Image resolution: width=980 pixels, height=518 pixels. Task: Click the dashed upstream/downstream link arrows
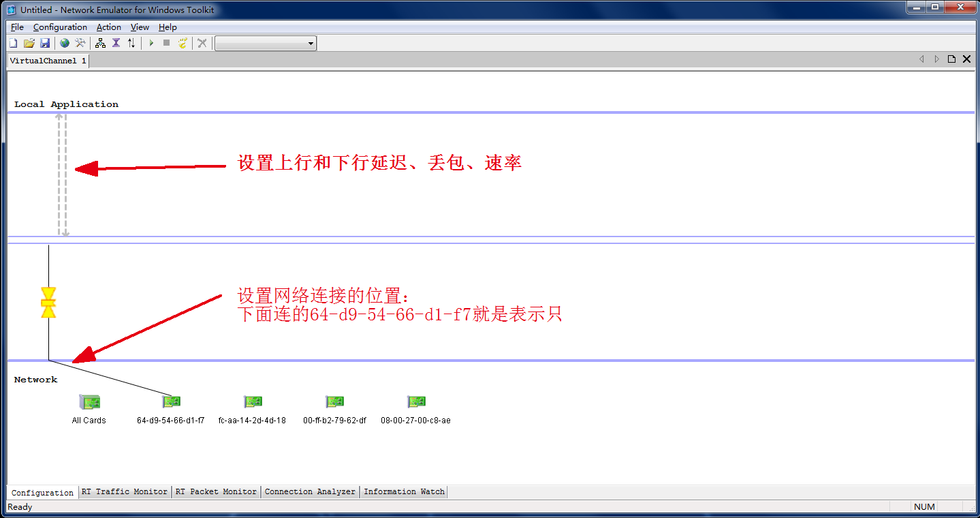pyautogui.click(x=62, y=175)
